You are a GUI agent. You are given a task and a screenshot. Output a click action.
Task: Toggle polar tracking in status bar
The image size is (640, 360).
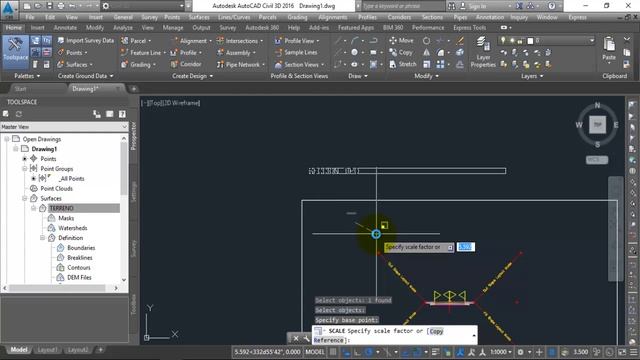click(x=369, y=352)
